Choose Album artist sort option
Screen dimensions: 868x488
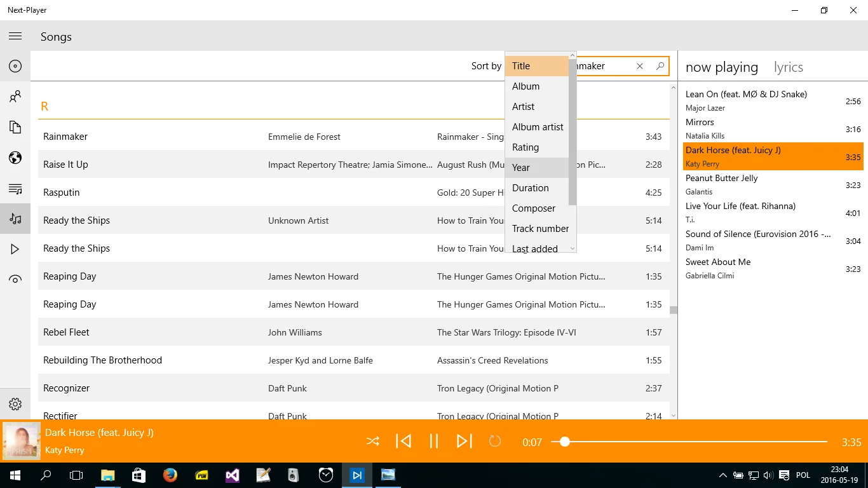point(537,127)
